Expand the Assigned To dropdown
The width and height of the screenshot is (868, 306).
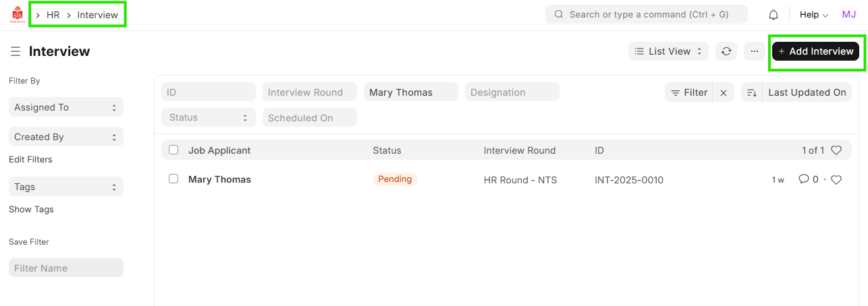click(66, 107)
